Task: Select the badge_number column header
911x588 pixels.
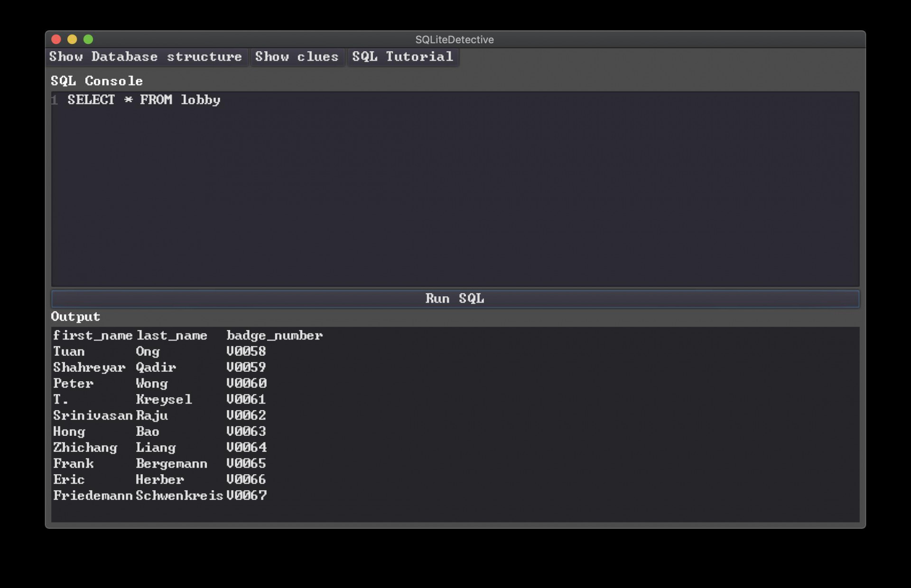Action: coord(275,336)
